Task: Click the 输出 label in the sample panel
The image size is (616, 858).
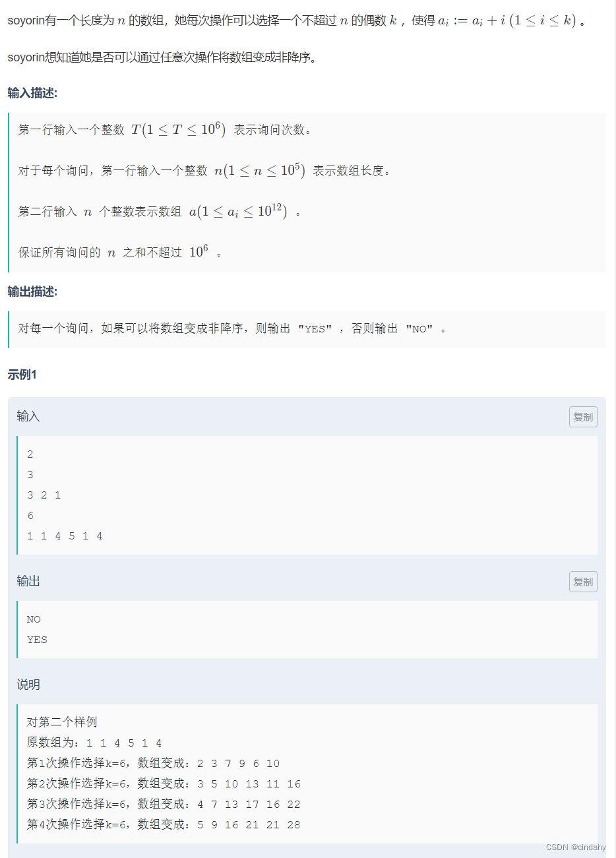Action: (x=28, y=581)
